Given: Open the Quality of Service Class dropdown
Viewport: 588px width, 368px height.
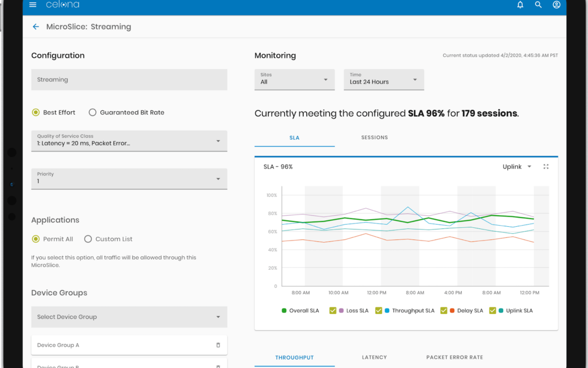Looking at the screenshot, I should pos(129,141).
